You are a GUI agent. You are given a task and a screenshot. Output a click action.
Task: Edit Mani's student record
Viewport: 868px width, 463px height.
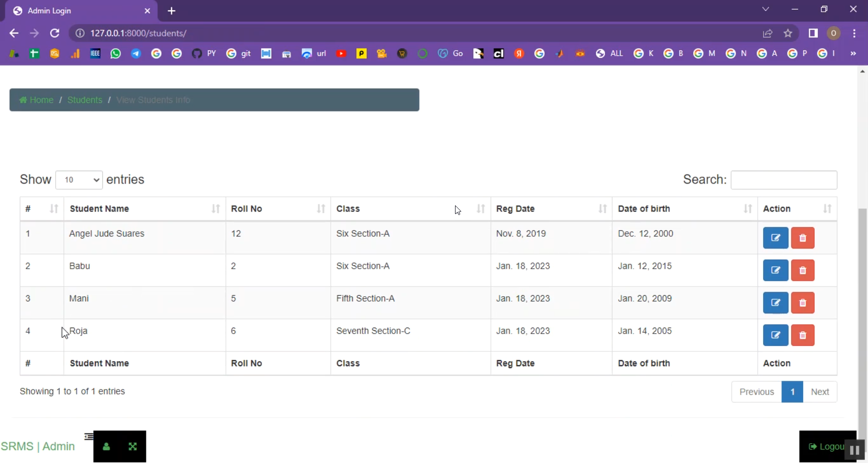coord(775,303)
